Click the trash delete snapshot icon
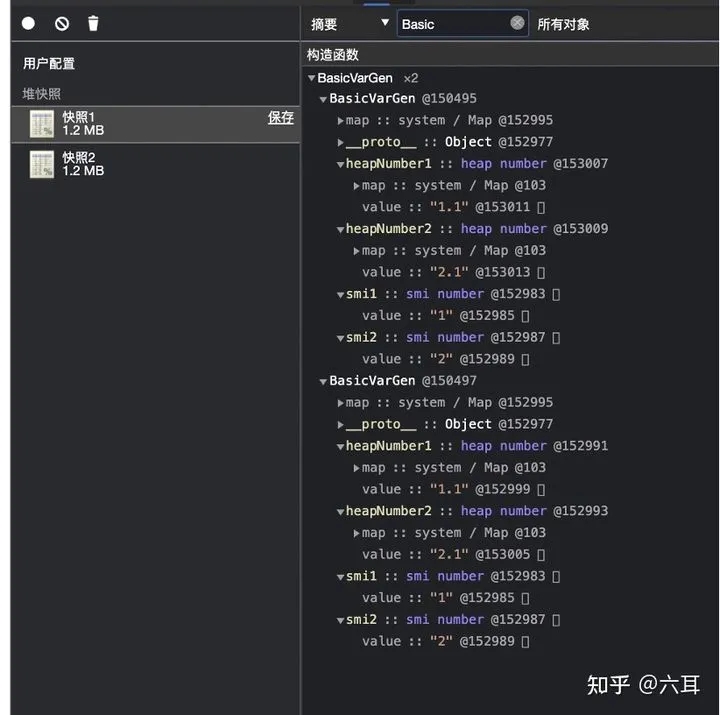The height and width of the screenshot is (715, 720). [93, 23]
